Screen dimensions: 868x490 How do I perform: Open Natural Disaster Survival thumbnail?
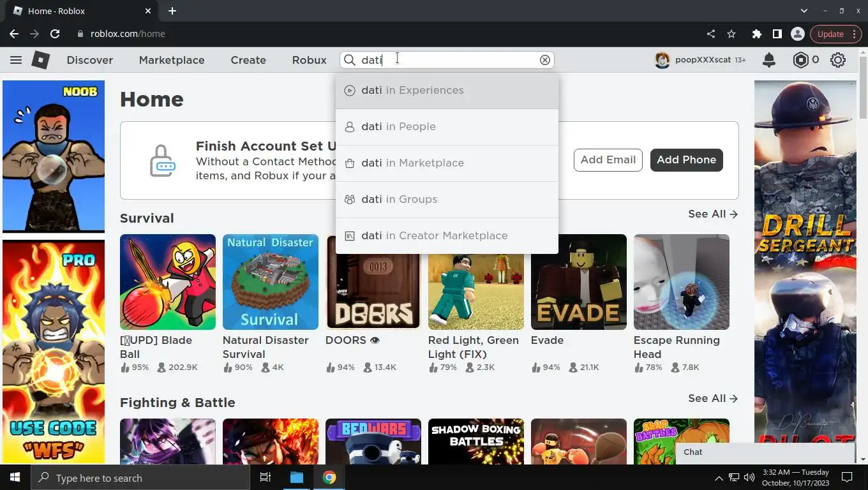[271, 282]
